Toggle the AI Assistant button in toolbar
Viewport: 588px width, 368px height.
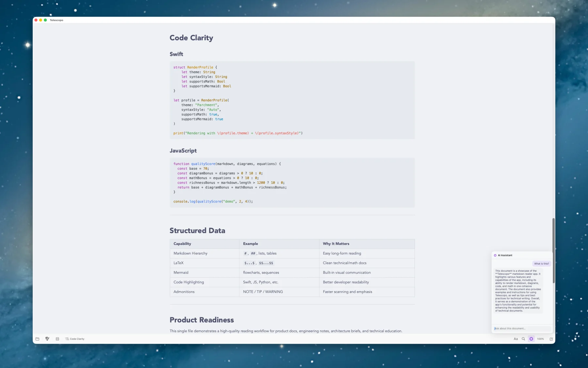coord(531,339)
